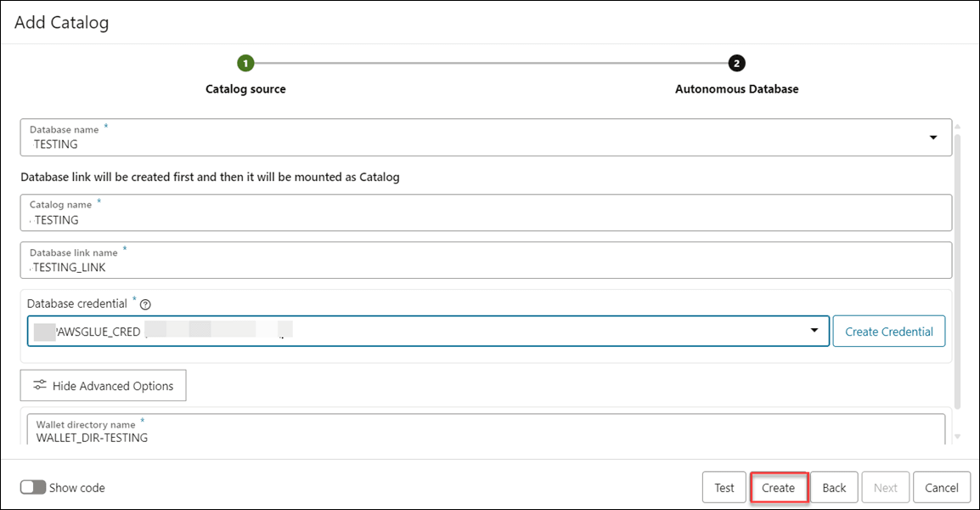The image size is (980, 510).
Task: Go back with the Back button
Action: (x=834, y=488)
